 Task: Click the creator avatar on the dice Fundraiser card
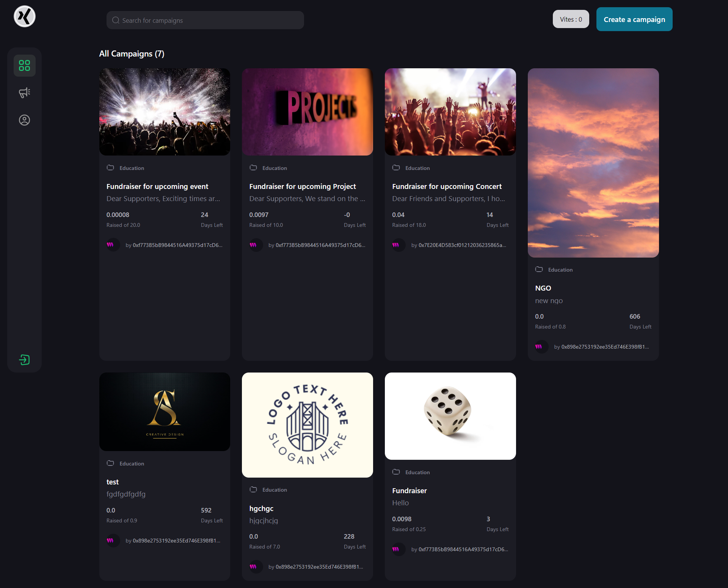click(399, 549)
